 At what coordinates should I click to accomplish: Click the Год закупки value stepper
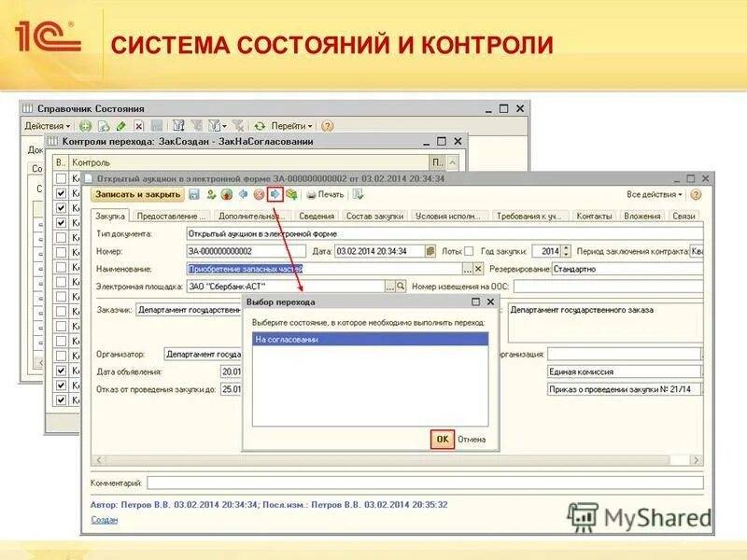pos(564,250)
